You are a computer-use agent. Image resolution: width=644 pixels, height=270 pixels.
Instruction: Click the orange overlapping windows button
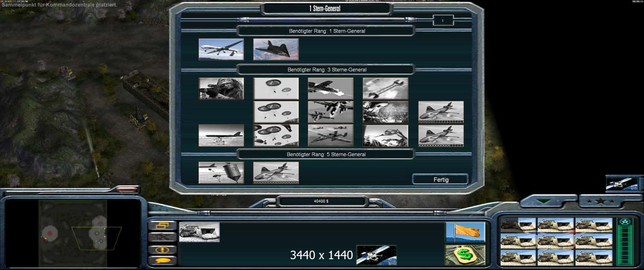162,225
